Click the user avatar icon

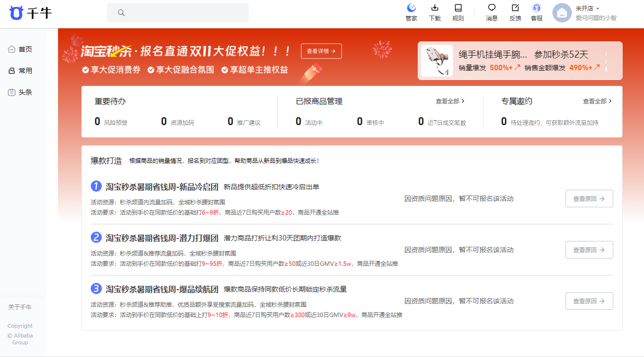pyautogui.click(x=562, y=13)
